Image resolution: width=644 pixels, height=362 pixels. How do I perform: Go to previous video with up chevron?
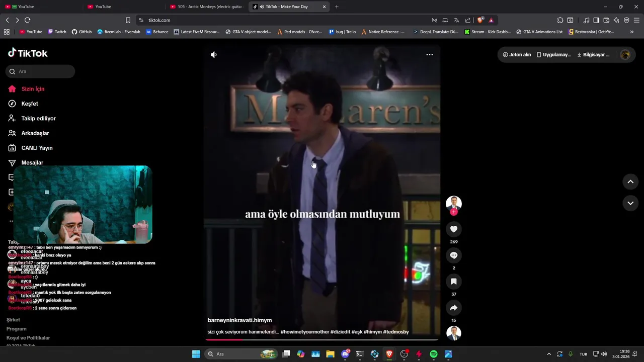(x=630, y=182)
